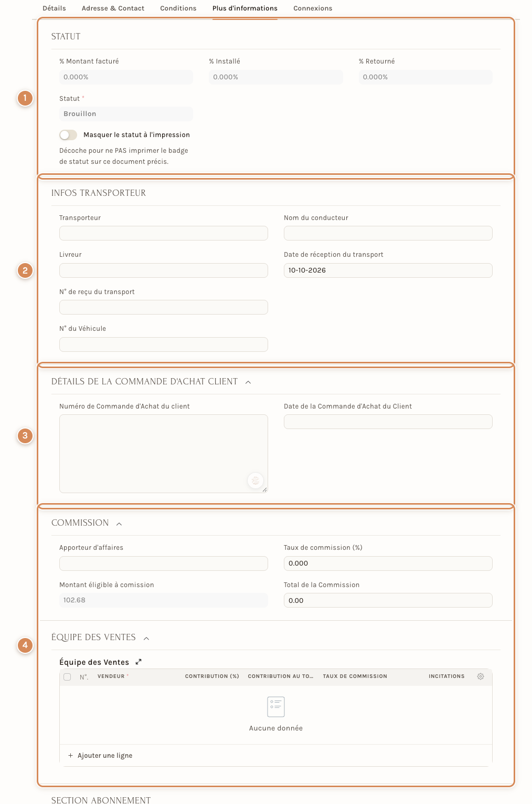The width and height of the screenshot is (532, 804).
Task: Click the Statut field showing Brouillon
Action: pyautogui.click(x=126, y=114)
